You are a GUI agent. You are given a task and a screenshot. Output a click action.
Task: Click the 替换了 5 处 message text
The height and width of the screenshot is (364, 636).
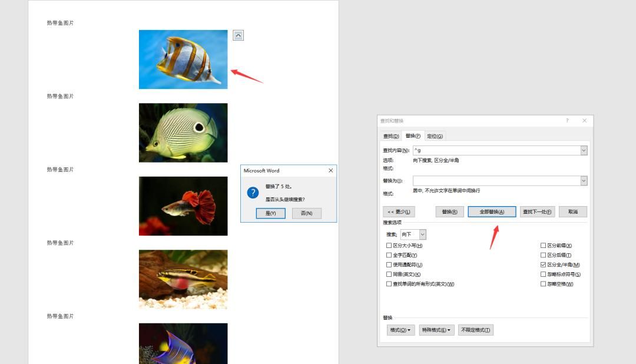(279, 186)
